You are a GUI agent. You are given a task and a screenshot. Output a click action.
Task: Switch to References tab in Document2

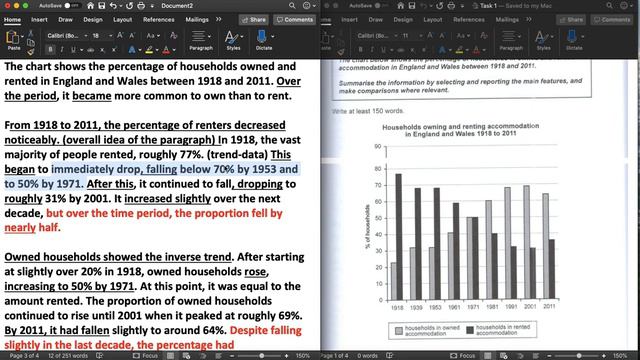coord(158,19)
